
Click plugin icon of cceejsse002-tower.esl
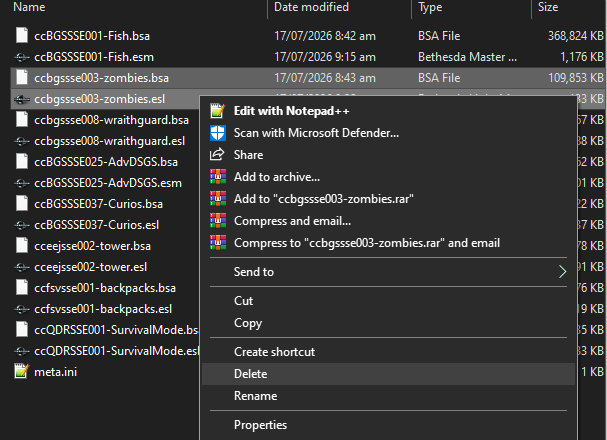(22, 267)
